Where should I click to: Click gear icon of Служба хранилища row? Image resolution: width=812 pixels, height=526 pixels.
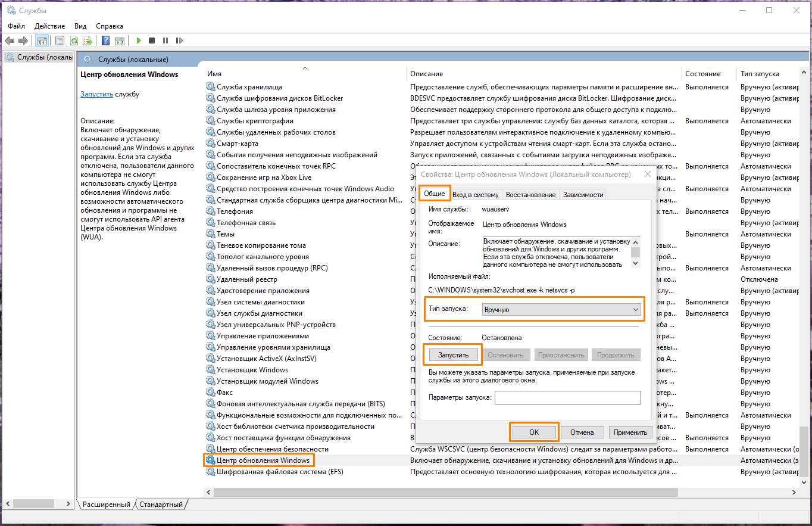[210, 87]
